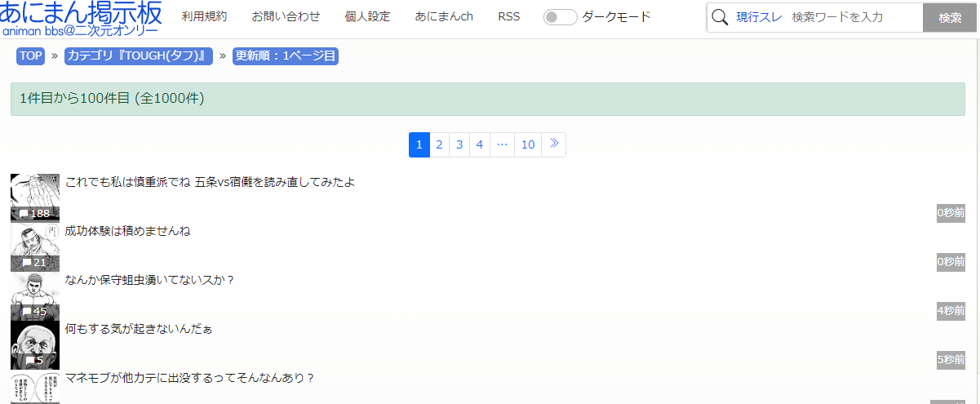Open お問い合わせ in the header
This screenshot has width=980, height=404.
286,17
